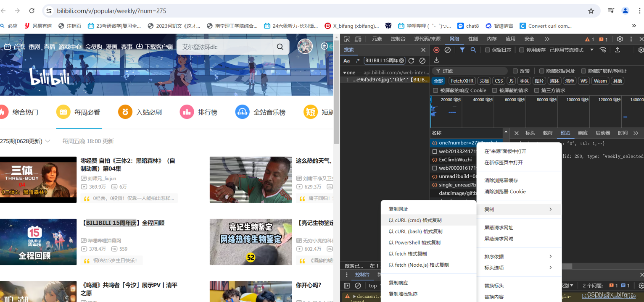This screenshot has width=644, height=302.
Task: Click the 入站必刷 orange icon
Action: (125, 112)
